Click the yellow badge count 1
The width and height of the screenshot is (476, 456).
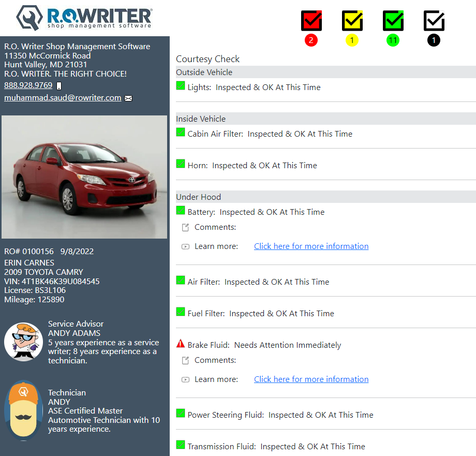click(352, 40)
